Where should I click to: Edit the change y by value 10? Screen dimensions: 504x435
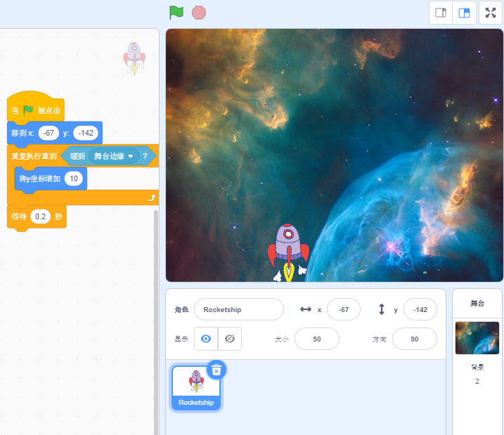[74, 178]
